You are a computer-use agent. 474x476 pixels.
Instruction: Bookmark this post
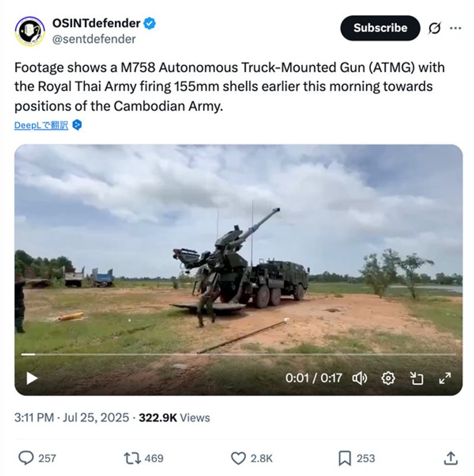tap(345, 458)
